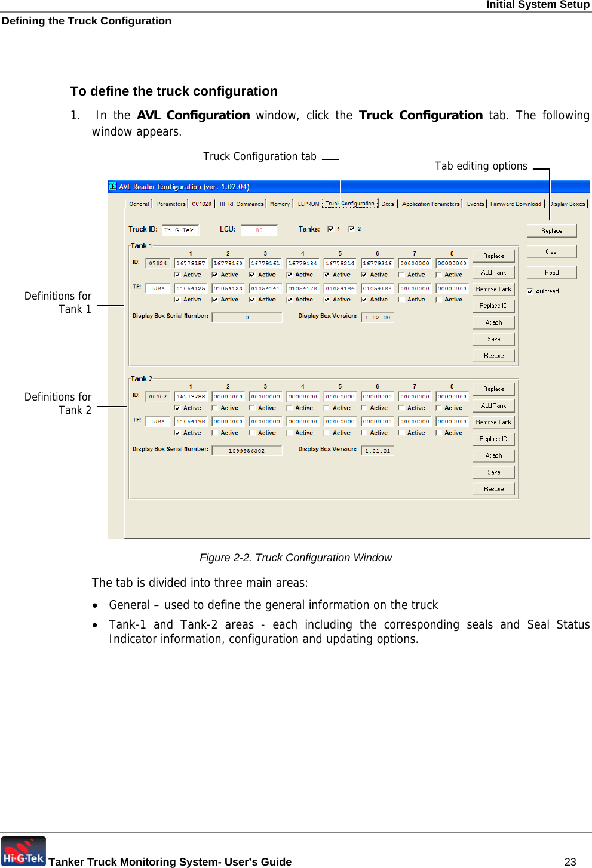
Task: Click Tank 2 ID field 00002
Action: click(x=158, y=396)
